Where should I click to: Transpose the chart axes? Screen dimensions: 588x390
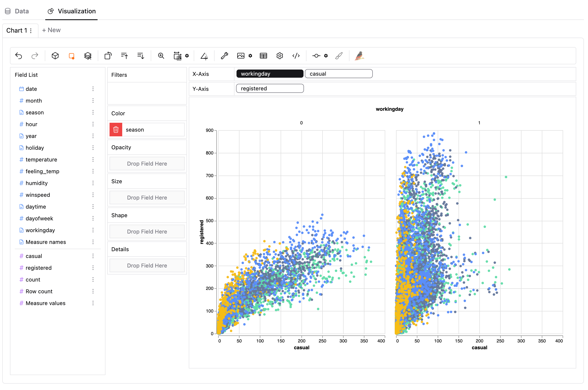click(108, 56)
